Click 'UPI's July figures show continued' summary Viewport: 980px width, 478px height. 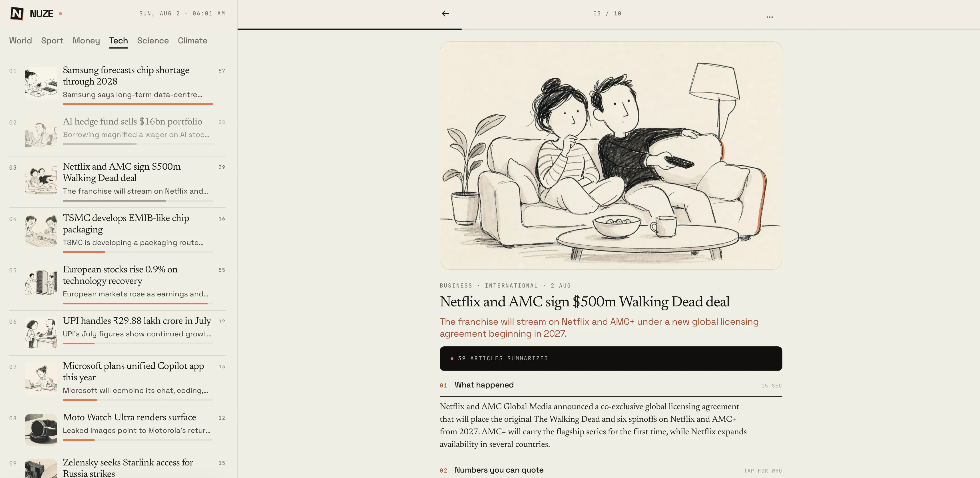coord(137,334)
